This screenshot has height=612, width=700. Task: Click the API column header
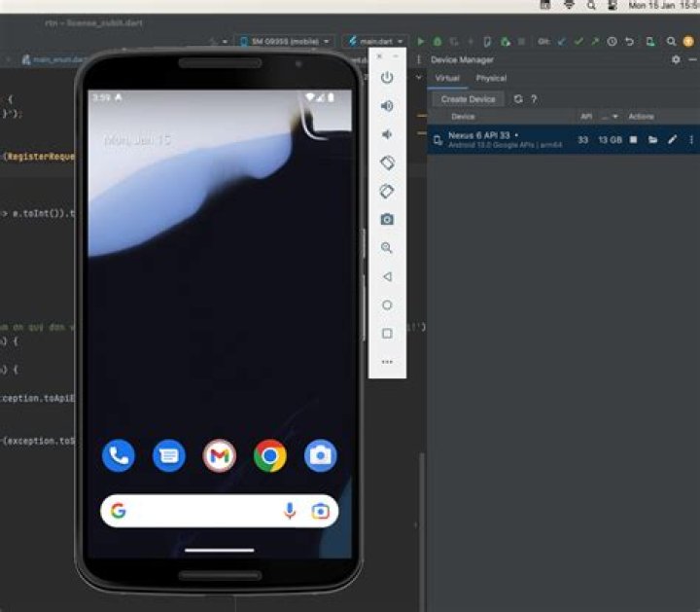click(x=586, y=117)
